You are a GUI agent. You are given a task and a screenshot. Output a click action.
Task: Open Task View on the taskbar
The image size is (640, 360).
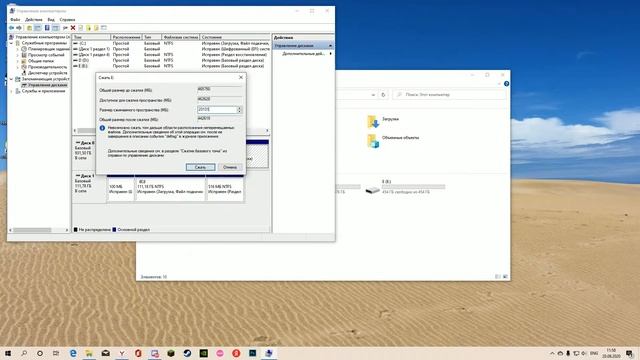tap(56, 353)
